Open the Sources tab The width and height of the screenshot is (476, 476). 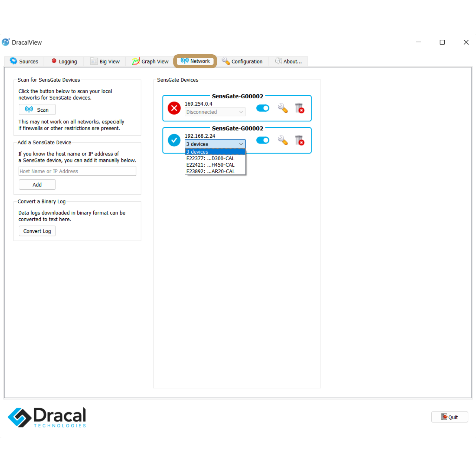[24, 61]
